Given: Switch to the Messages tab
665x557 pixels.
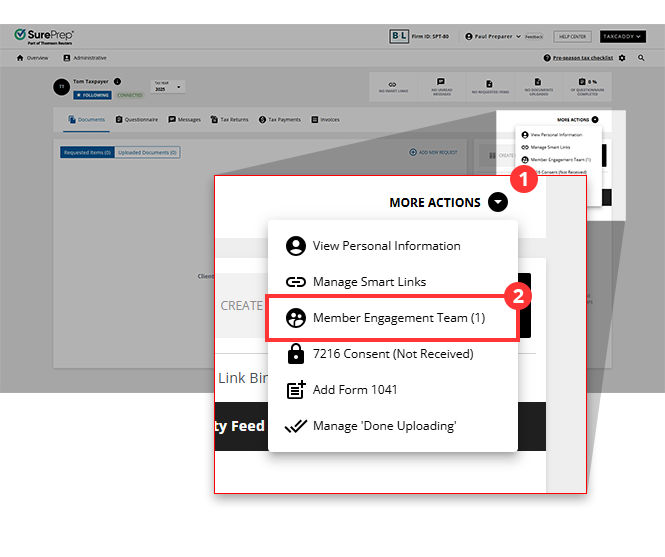Looking at the screenshot, I should [184, 120].
